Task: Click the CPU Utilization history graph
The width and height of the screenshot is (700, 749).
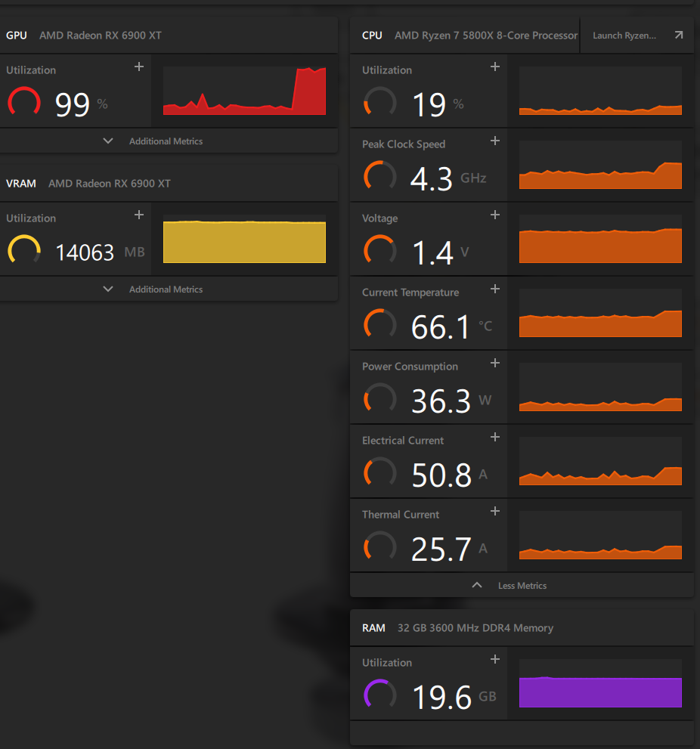Action: [x=601, y=91]
